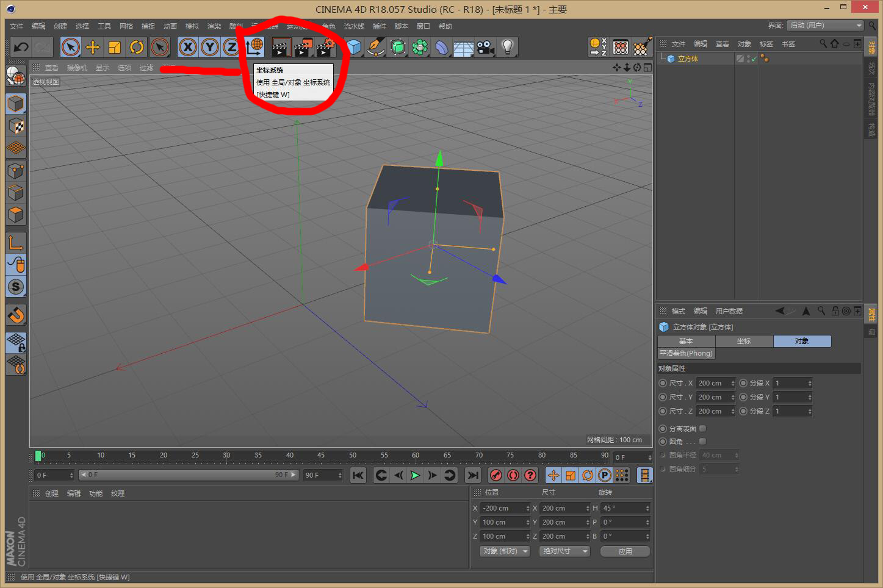
Task: Select Polygons mode in left sidebar
Action: (16, 215)
